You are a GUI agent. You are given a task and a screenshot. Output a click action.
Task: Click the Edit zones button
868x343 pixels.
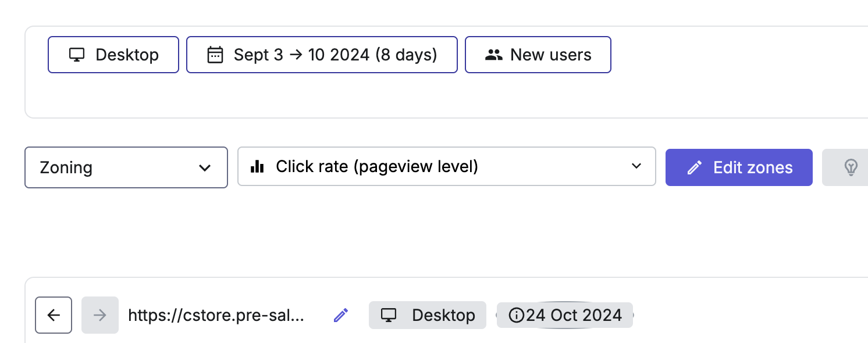tap(739, 167)
